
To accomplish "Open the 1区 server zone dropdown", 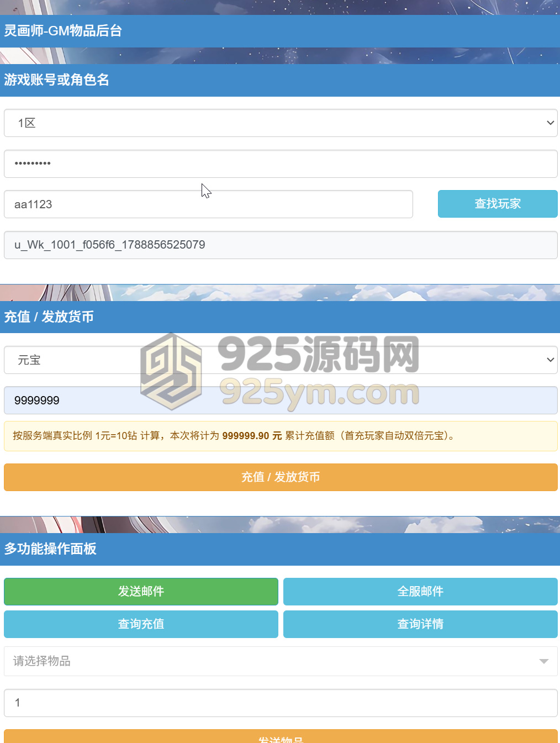I will 281,123.
